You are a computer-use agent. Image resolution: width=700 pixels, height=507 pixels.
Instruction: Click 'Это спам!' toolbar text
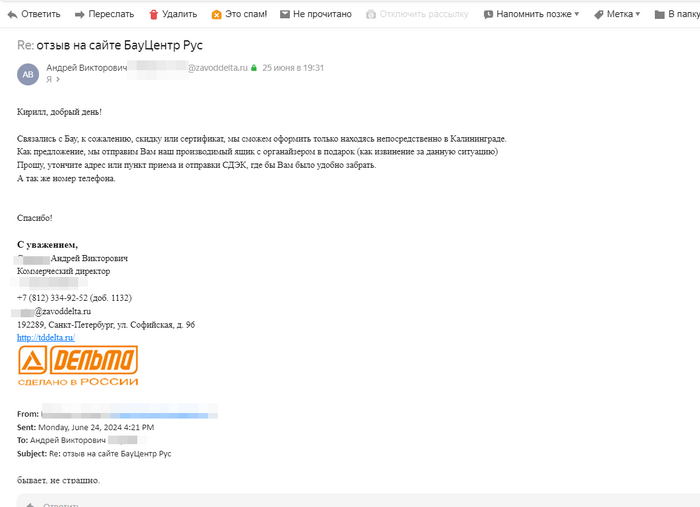coord(247,15)
